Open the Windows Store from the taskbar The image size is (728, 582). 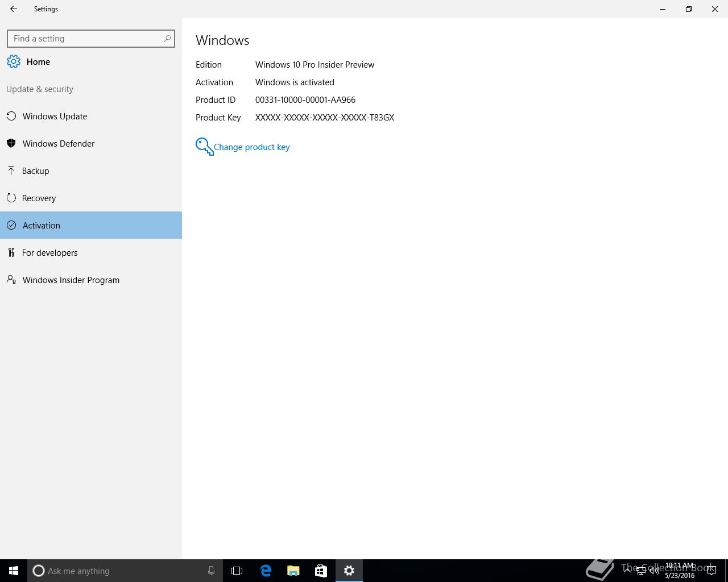tap(321, 571)
